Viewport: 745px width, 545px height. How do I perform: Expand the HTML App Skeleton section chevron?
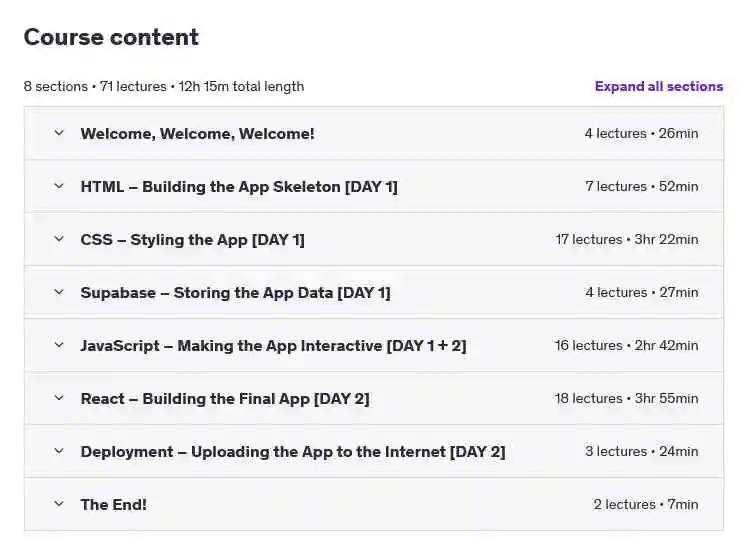(59, 186)
